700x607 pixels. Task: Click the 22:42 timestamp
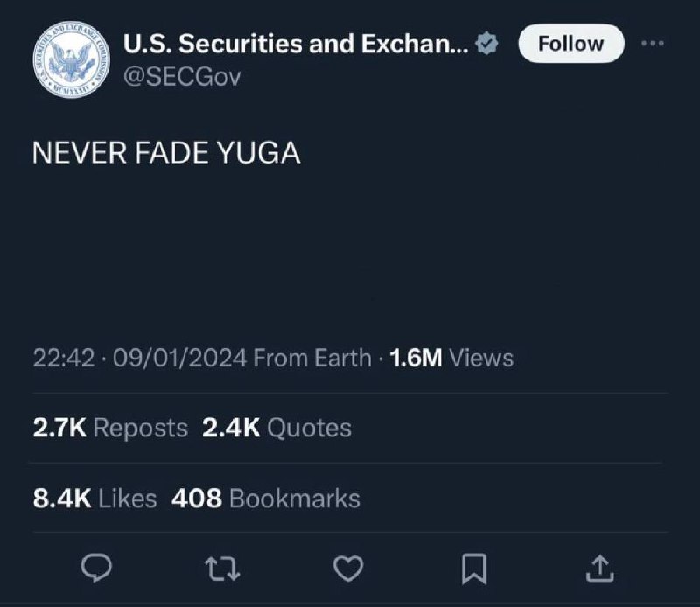(64, 358)
